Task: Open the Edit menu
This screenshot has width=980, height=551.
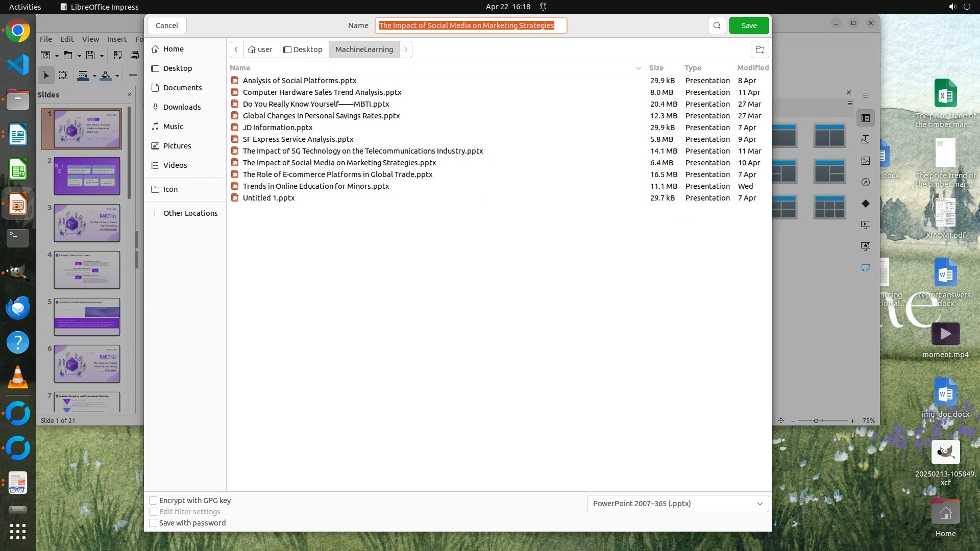Action: click(67, 39)
